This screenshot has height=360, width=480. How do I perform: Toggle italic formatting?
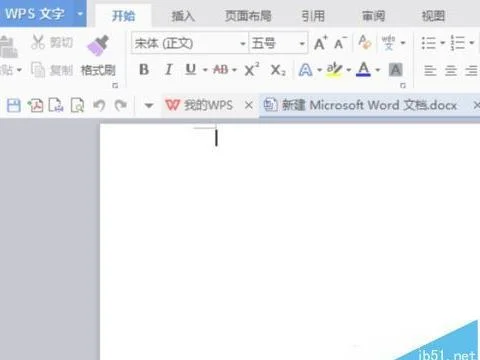169,70
